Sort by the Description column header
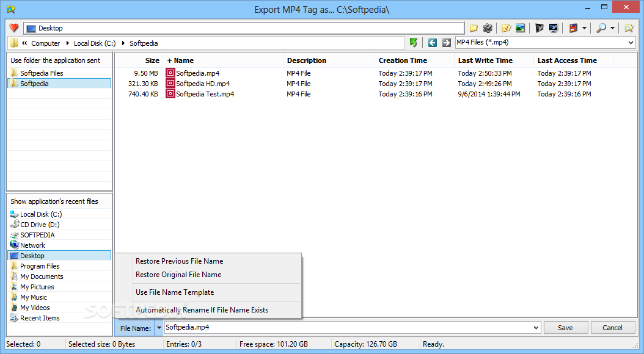This screenshot has width=644, height=354. click(329, 60)
